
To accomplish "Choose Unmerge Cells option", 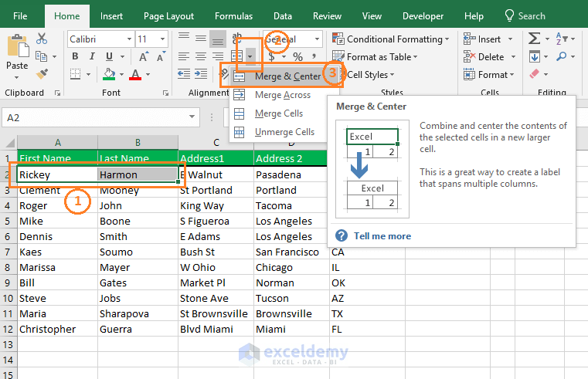I will pyautogui.click(x=279, y=132).
